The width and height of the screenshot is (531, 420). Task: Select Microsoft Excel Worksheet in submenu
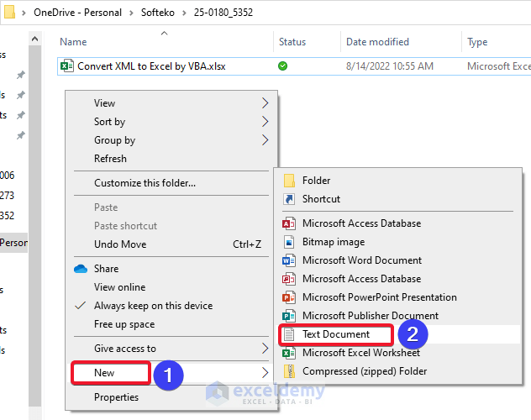[361, 353]
